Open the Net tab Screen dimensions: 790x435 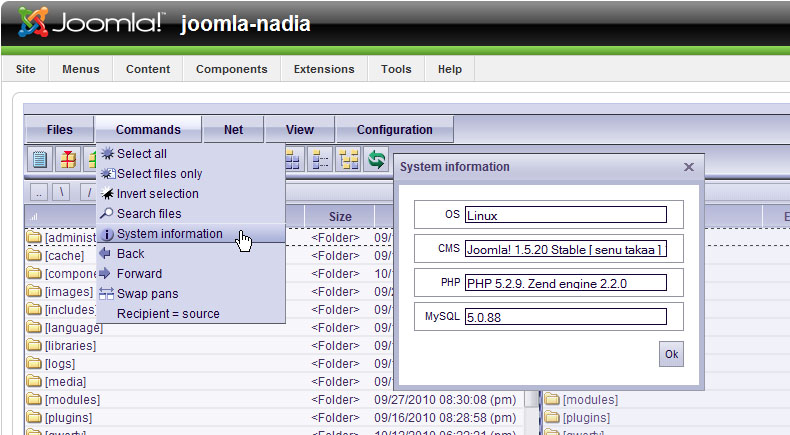233,130
